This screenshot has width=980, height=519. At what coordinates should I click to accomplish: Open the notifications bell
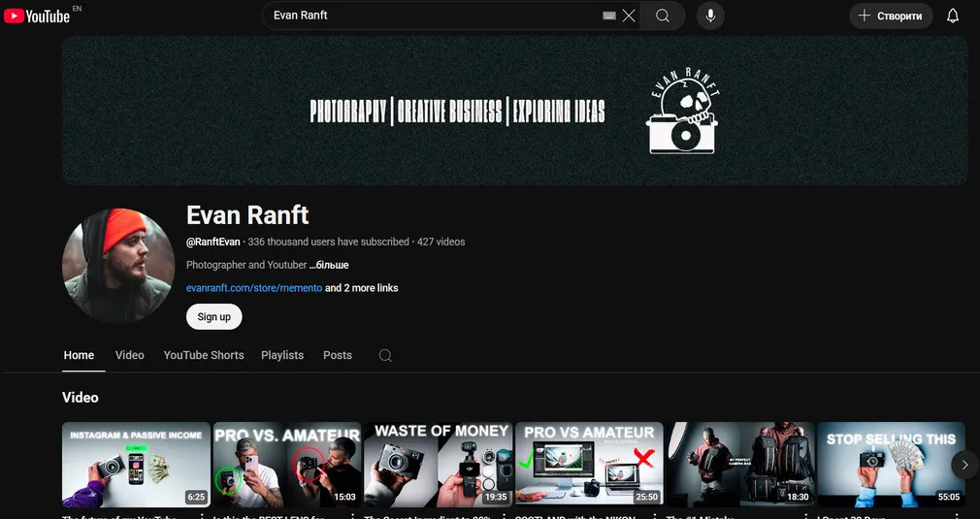952,16
